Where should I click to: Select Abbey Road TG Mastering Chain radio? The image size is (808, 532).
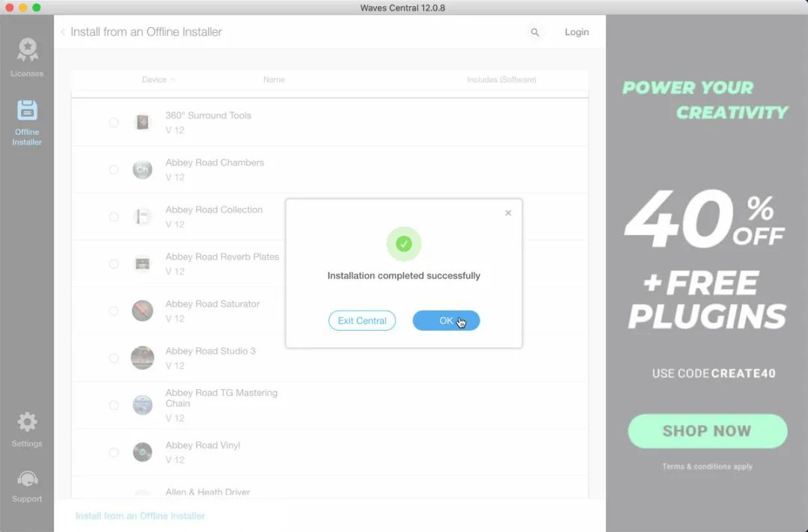(x=114, y=406)
